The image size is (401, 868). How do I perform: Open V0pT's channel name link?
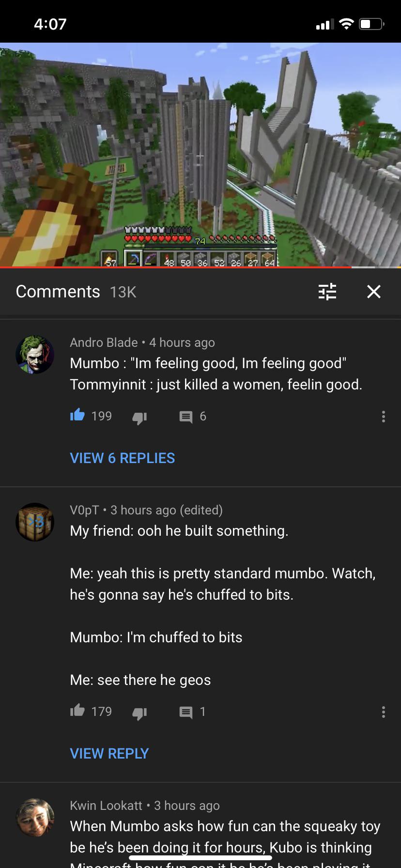(84, 510)
